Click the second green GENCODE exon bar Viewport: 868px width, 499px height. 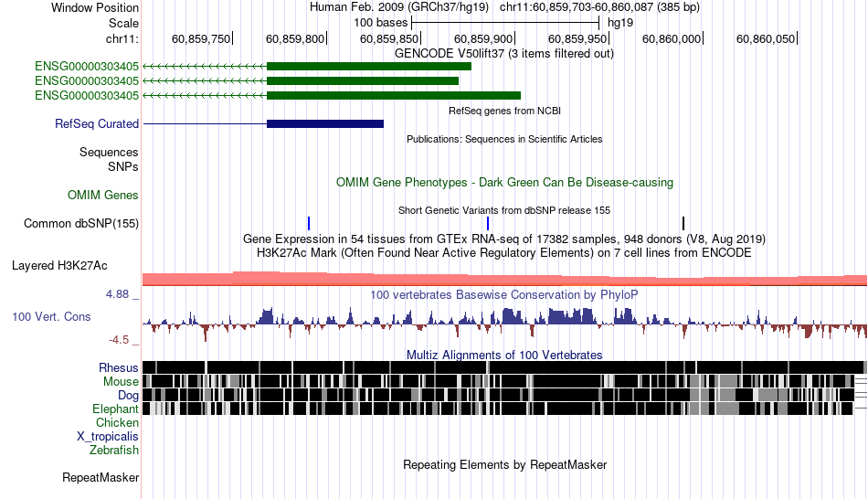(363, 80)
